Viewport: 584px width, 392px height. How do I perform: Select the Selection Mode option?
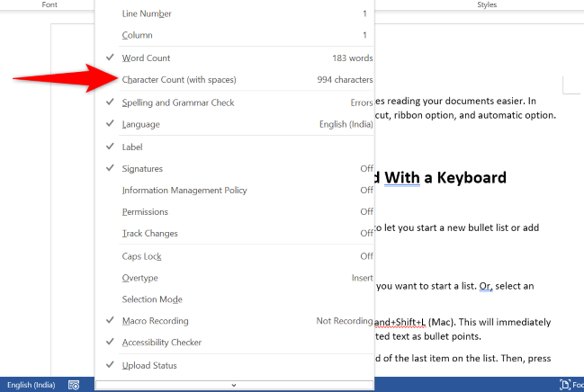pyautogui.click(x=152, y=299)
